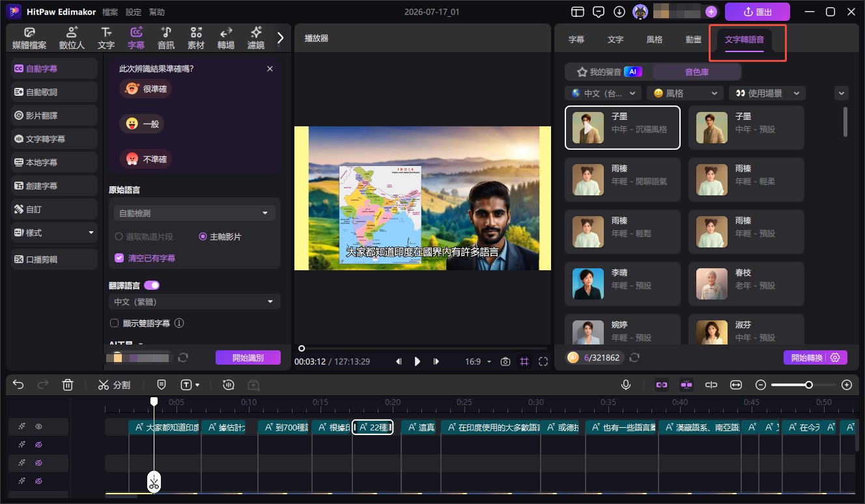Open the 素材 materials panel
The image size is (865, 504).
[x=196, y=38]
